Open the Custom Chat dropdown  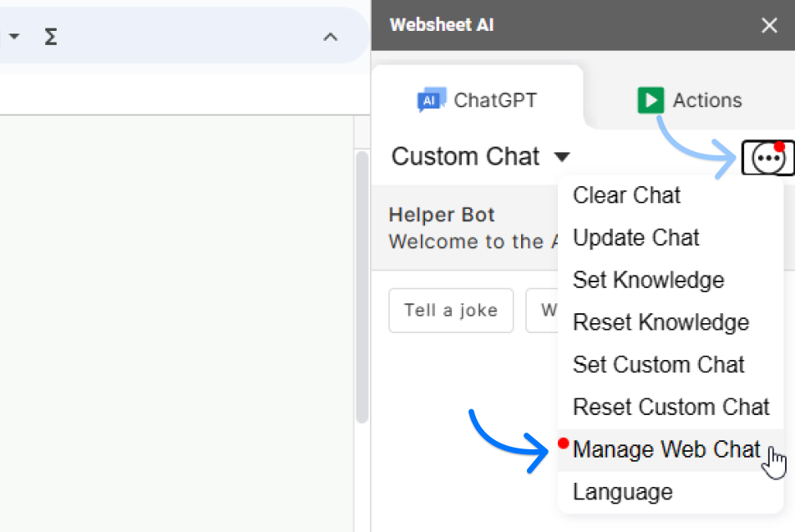pos(481,156)
